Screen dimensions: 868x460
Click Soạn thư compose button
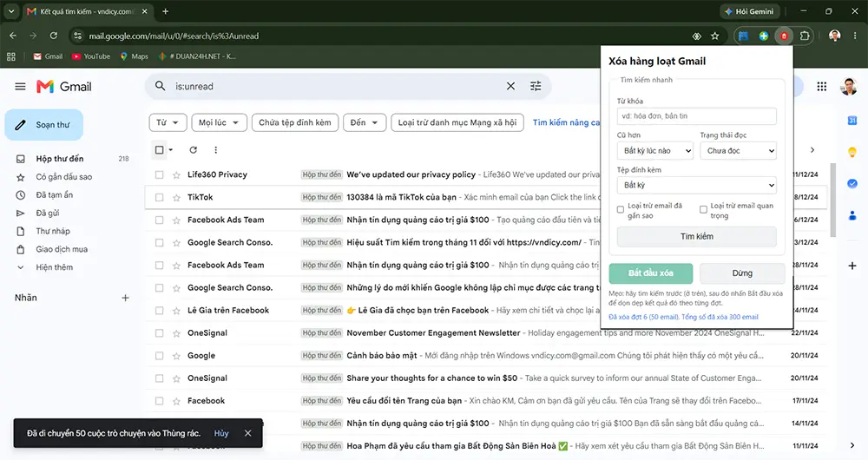tap(43, 125)
